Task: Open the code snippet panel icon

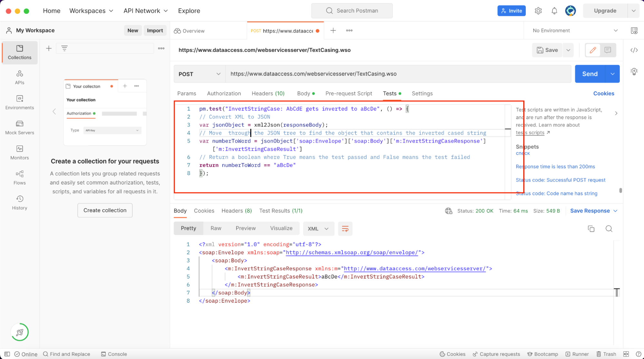Action: click(634, 50)
